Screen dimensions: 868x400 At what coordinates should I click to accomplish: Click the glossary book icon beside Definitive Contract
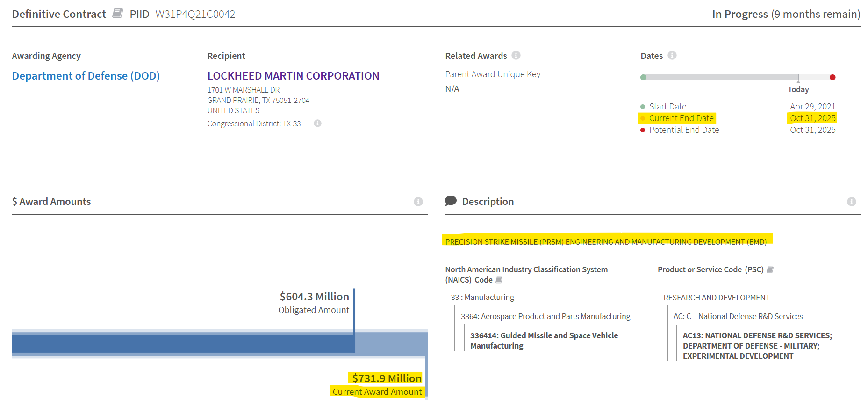[118, 13]
